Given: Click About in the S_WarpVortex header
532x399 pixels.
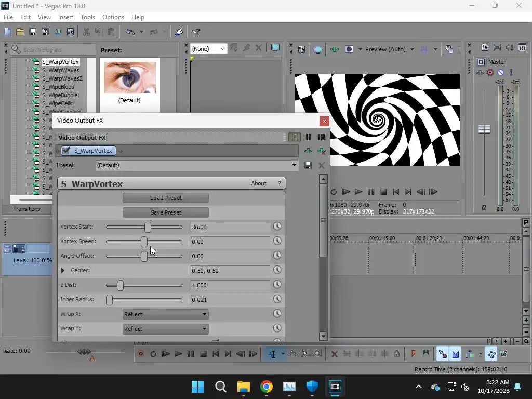Looking at the screenshot, I should 259,183.
